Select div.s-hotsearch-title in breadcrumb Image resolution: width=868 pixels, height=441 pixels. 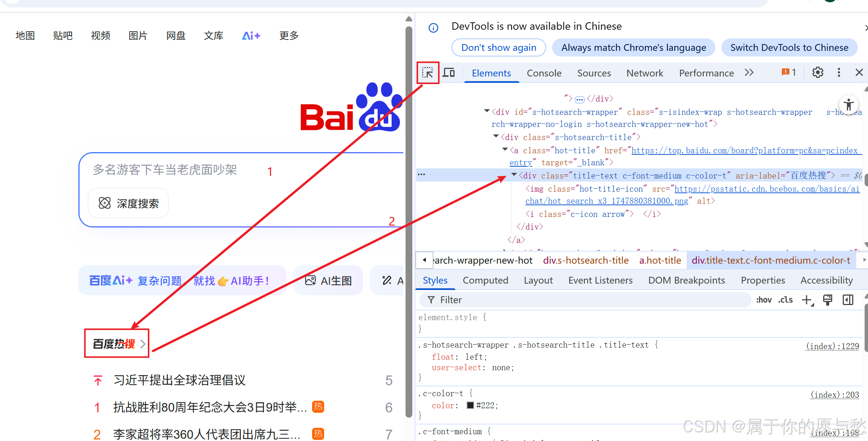[x=586, y=261]
